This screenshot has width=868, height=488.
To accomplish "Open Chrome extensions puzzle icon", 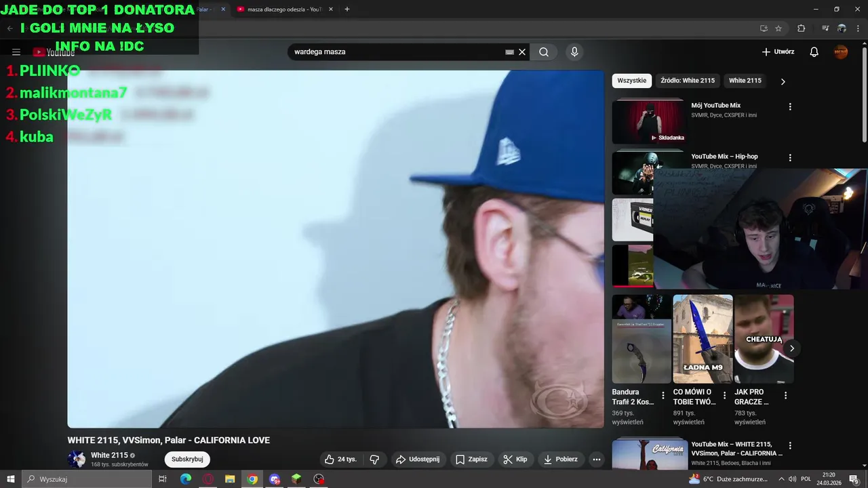I will point(801,28).
